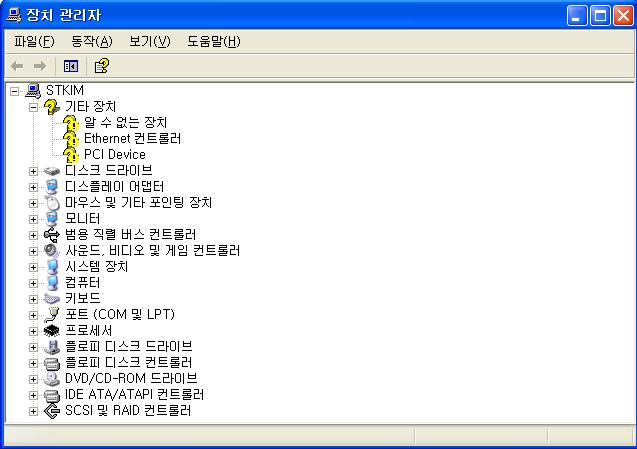Click the port icon for 포트 (COM 및 LPT)

point(52,315)
